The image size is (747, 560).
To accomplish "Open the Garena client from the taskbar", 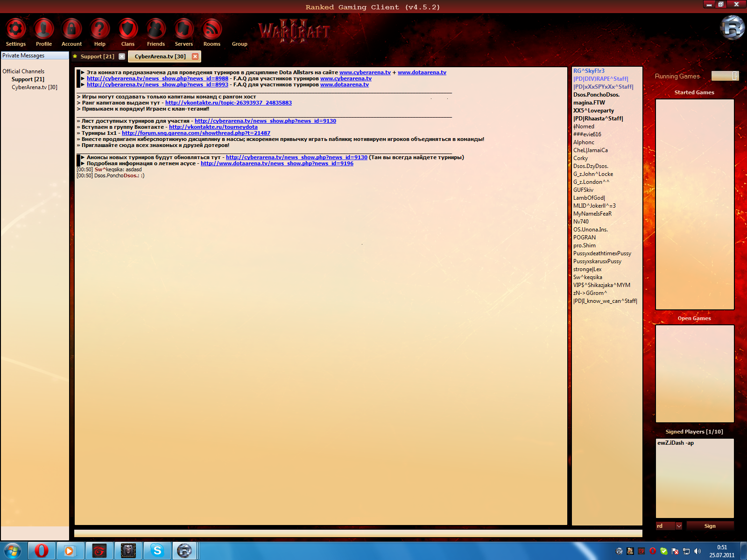I will [x=99, y=551].
